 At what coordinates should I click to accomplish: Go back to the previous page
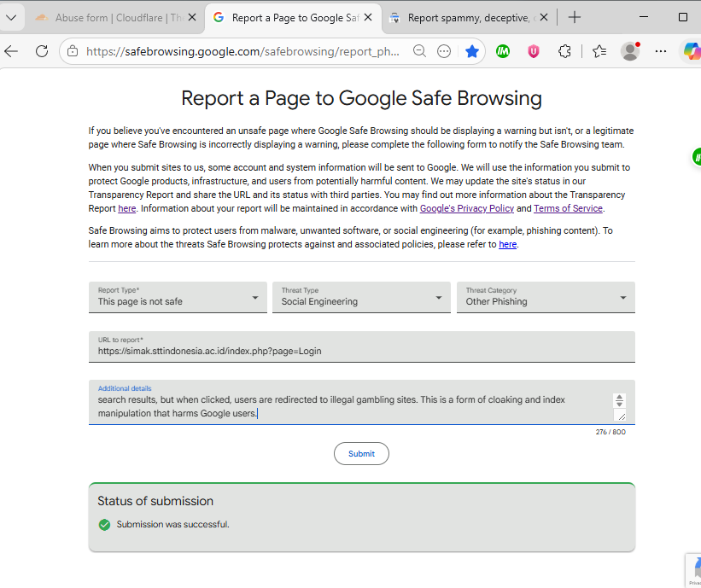pyautogui.click(x=11, y=51)
